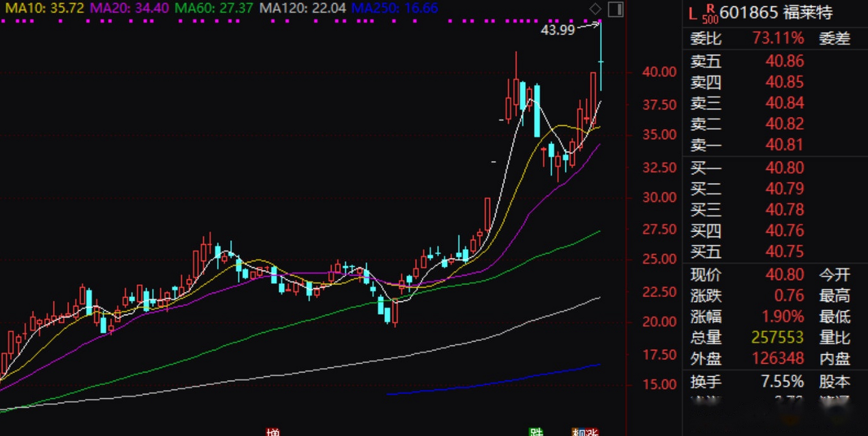The image size is (868, 436).
Task: Click the 今开 label
Action: 835,275
